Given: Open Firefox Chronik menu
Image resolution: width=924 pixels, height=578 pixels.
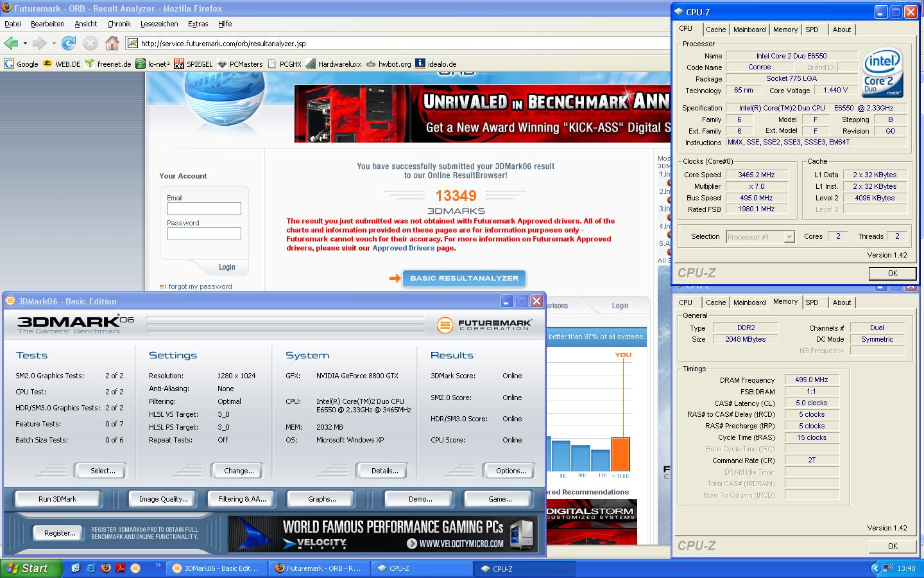Looking at the screenshot, I should 119,24.
